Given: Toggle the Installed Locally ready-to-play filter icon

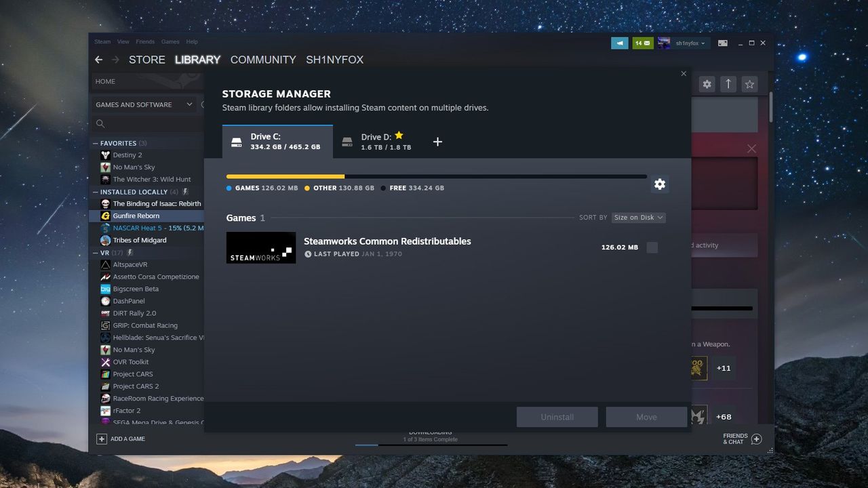Looking at the screenshot, I should pyautogui.click(x=185, y=192).
